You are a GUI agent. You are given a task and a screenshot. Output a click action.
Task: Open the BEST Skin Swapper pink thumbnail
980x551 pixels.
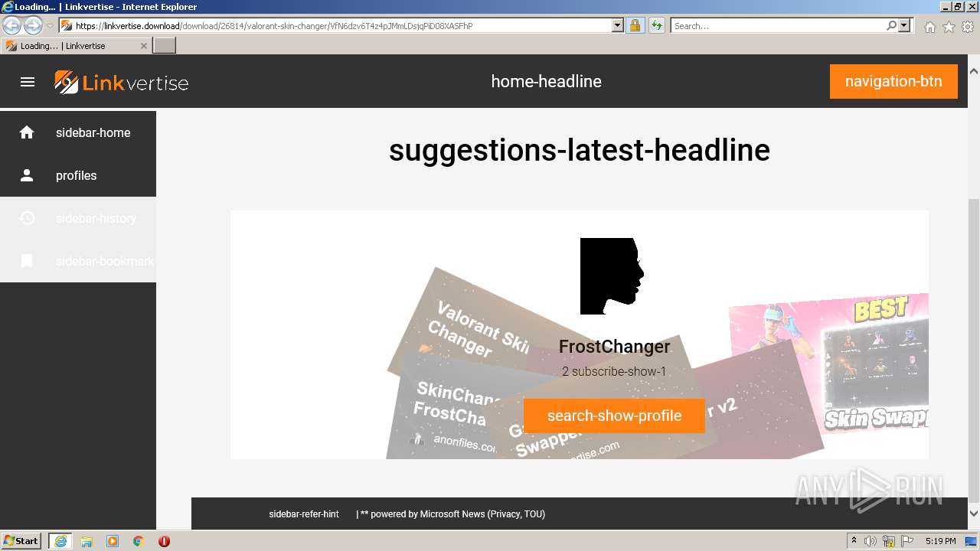click(x=828, y=366)
